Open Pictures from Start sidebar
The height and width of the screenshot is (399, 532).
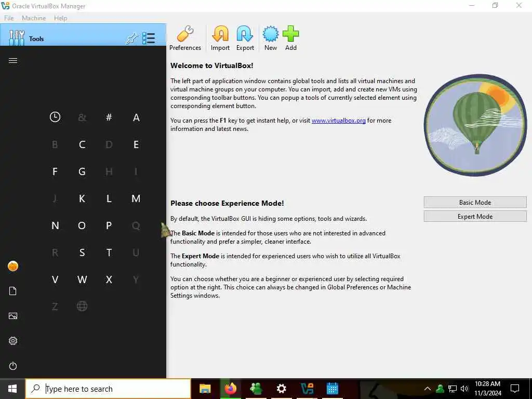(x=13, y=316)
